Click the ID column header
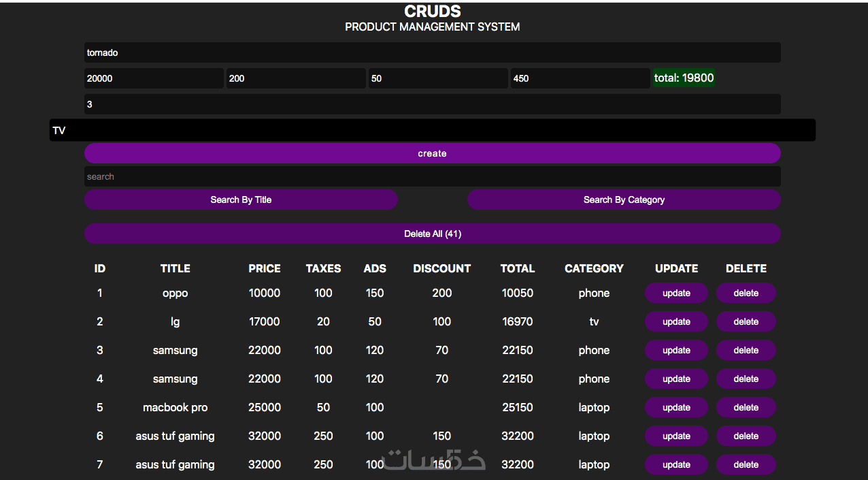 (100, 268)
